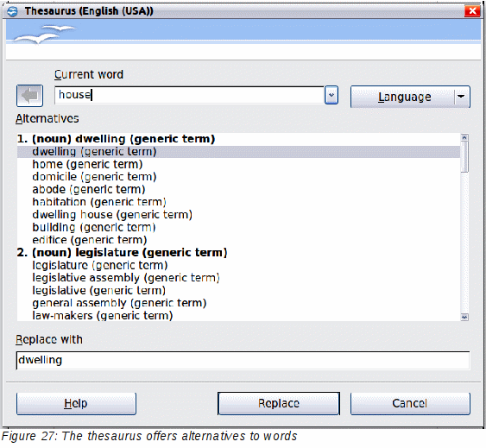Select 'edifice (generic term)' entry
Screen dimensions: 486x448
tap(89, 240)
